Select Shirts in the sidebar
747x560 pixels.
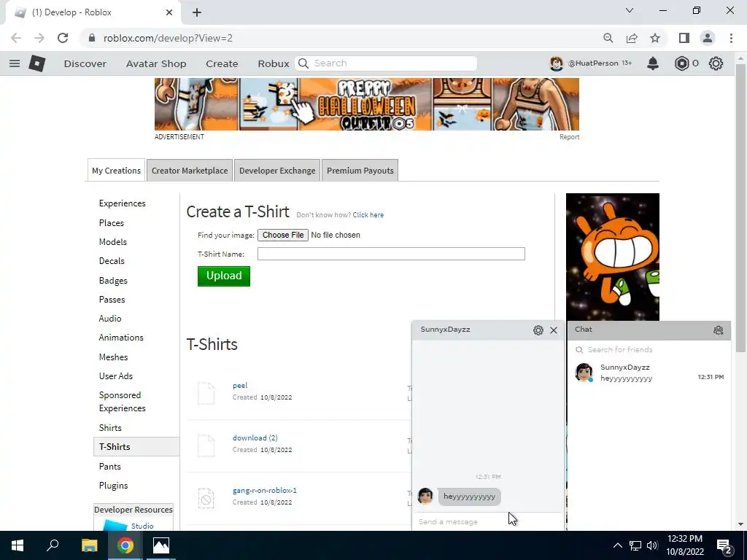pyautogui.click(x=111, y=427)
